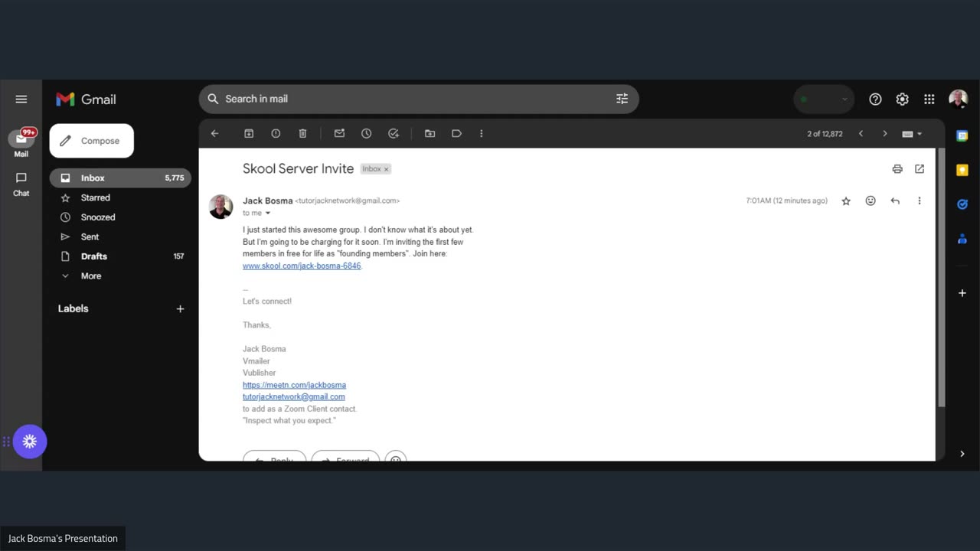Mark the email as unread
The width and height of the screenshot is (980, 551).
(x=339, y=133)
